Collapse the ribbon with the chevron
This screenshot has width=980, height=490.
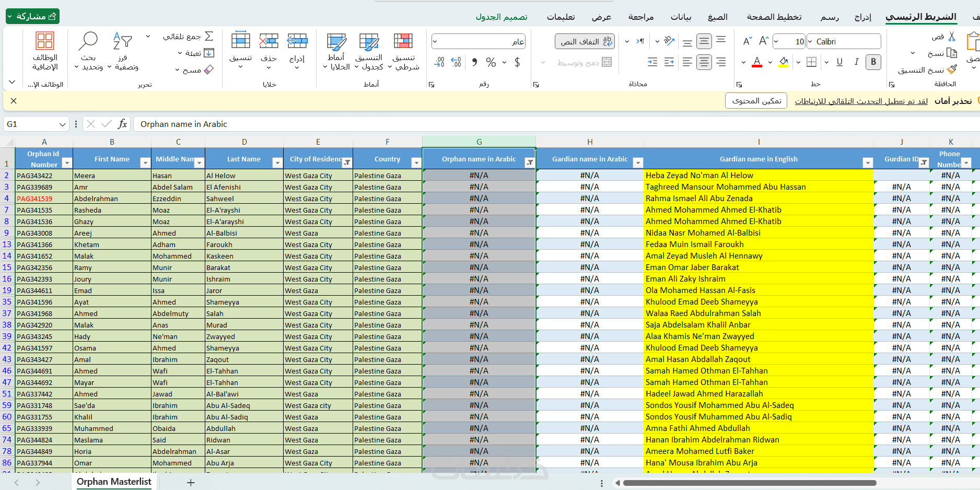(x=12, y=83)
